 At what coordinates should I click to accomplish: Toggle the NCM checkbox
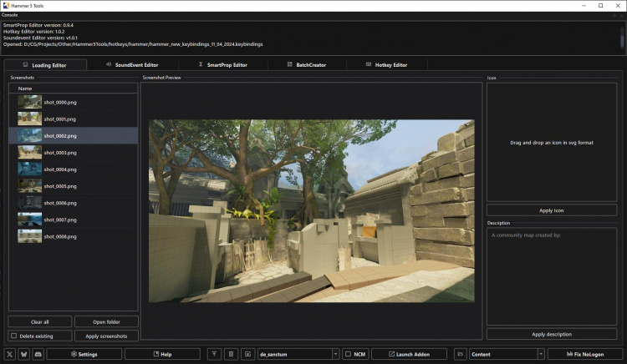click(348, 354)
